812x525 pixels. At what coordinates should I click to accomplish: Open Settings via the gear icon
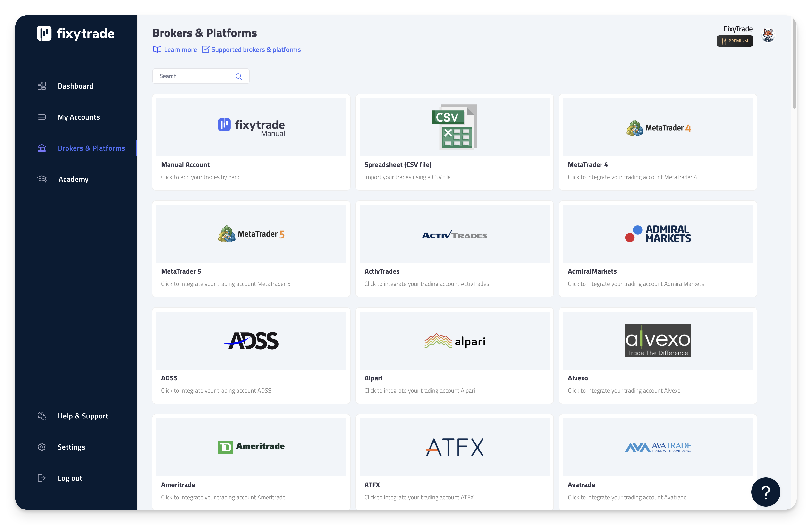coord(42,447)
